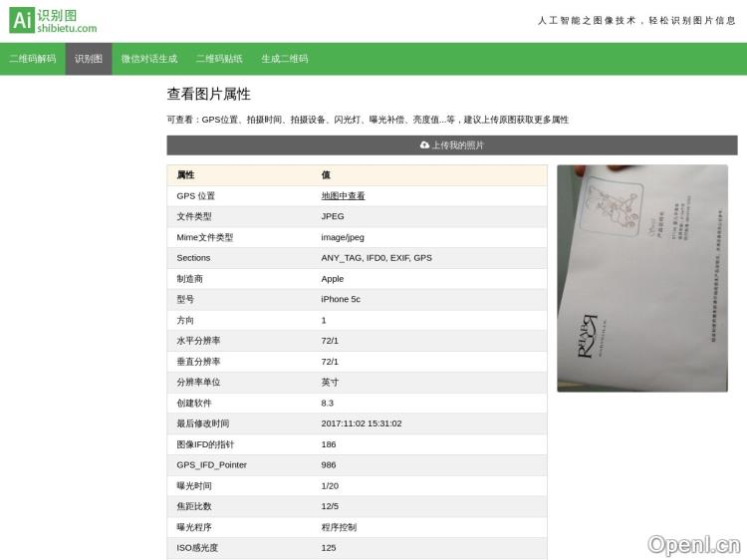
Task: Click the 1/20 value cell
Action: tap(330, 486)
